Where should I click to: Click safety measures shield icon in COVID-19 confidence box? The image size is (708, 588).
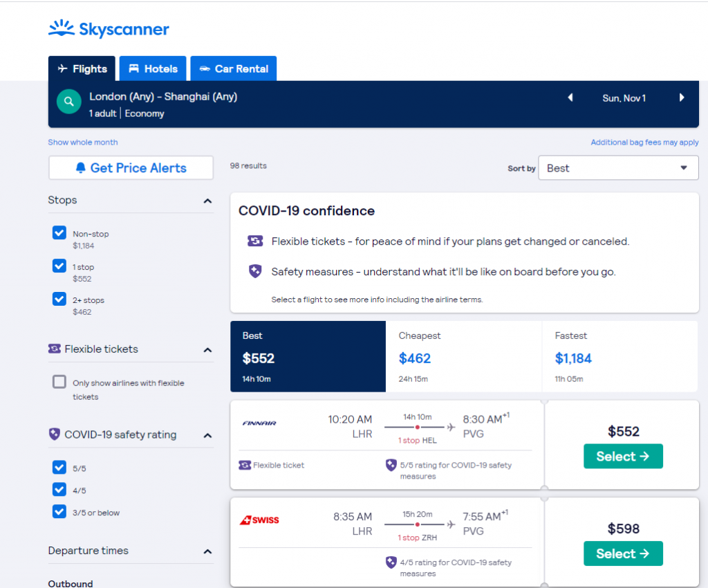click(255, 271)
